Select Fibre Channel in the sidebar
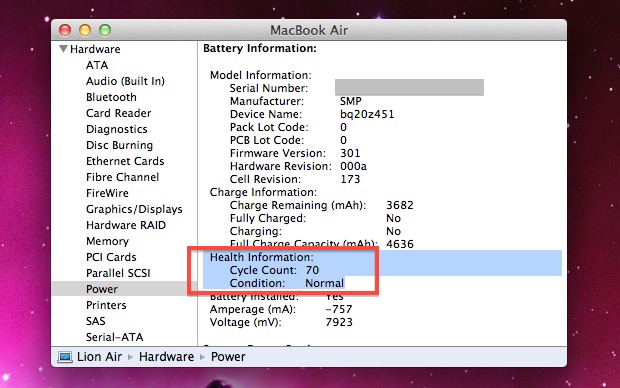The width and height of the screenshot is (620, 388). [x=122, y=177]
